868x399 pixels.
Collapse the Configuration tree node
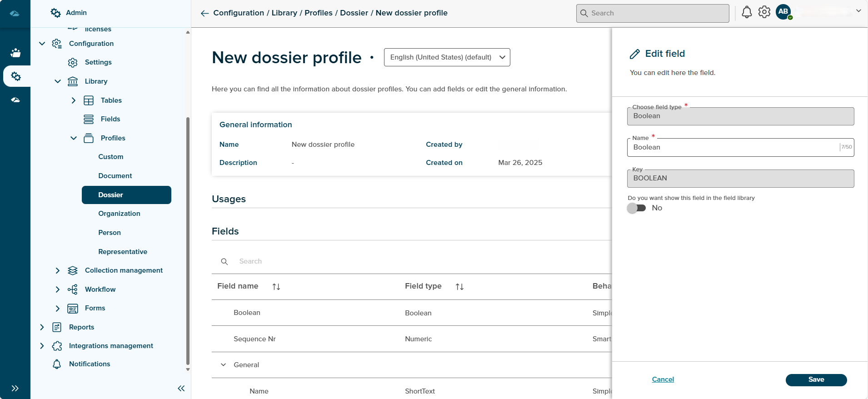click(42, 44)
